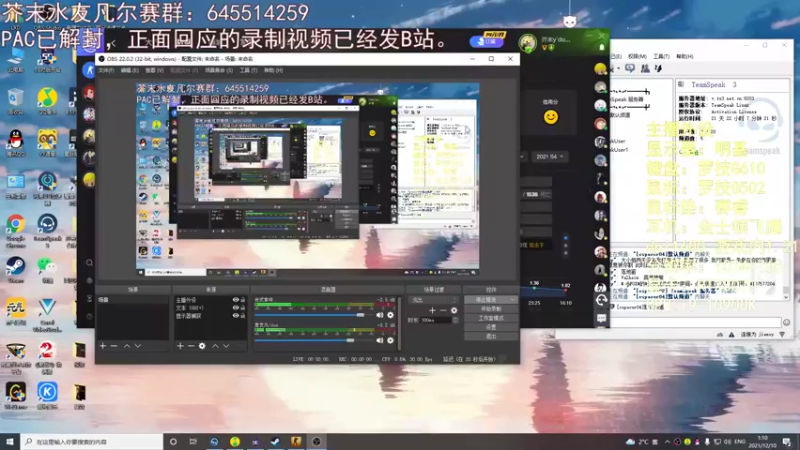
Task: Open the OBS 编辑(E) menu
Action: tap(129, 70)
